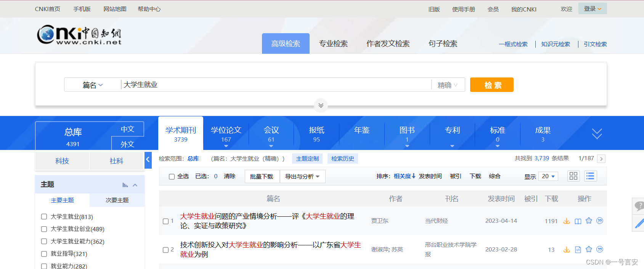This screenshot has width=644, height=269.
Task: Switch to the 专业检索 tab
Action: point(333,43)
